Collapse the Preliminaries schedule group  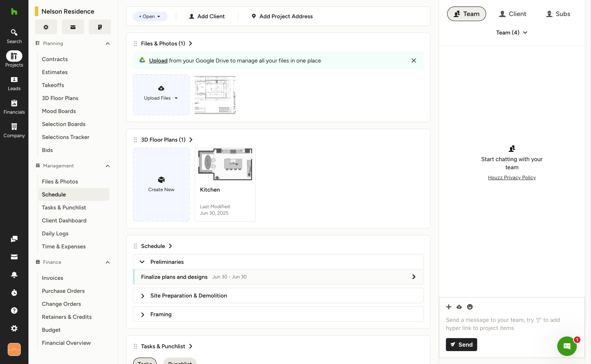[142, 262]
